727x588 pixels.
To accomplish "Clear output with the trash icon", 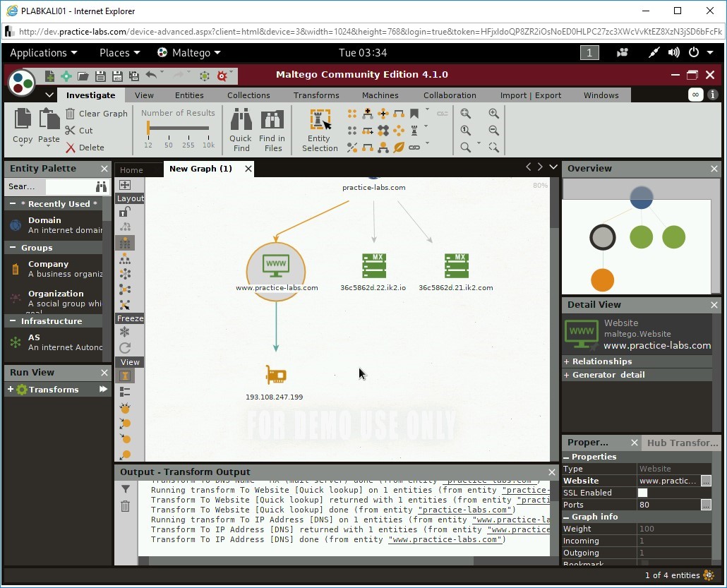I will (126, 506).
